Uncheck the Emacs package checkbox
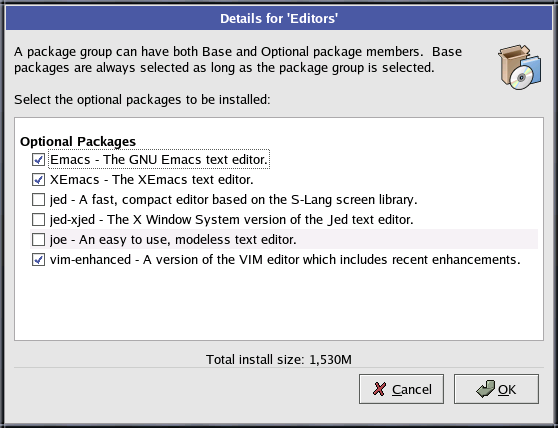Image resolution: width=558 pixels, height=428 pixels. pos(38,160)
